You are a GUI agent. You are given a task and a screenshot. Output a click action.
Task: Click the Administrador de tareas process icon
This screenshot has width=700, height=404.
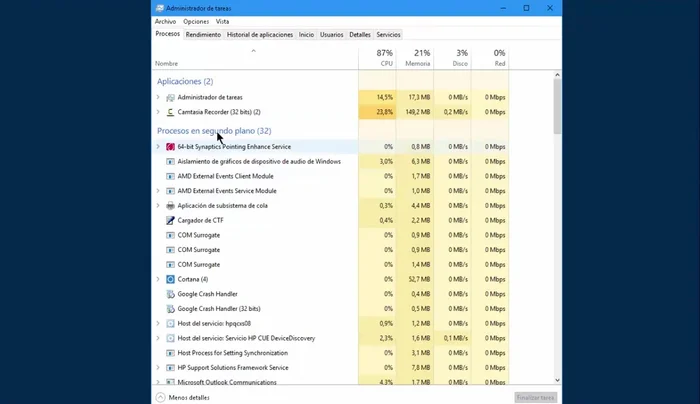coord(170,97)
